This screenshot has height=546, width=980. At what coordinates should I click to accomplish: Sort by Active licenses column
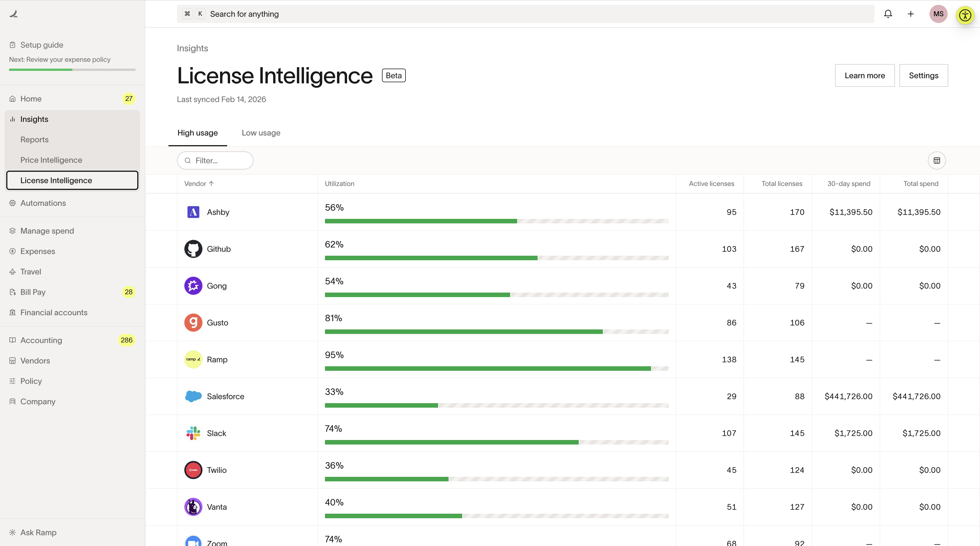pos(711,184)
